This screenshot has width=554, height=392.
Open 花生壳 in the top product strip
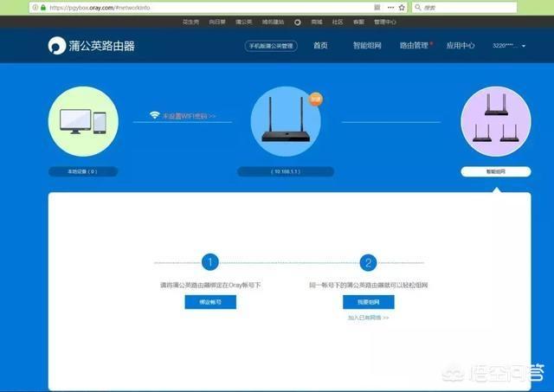pos(190,22)
